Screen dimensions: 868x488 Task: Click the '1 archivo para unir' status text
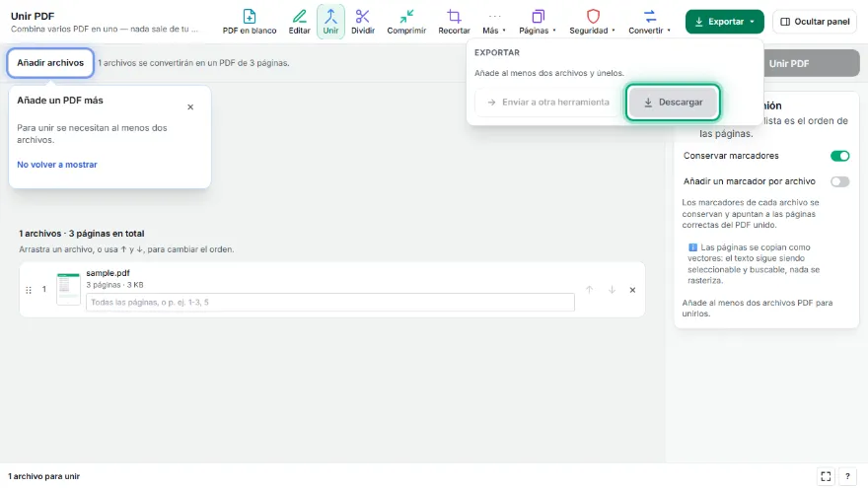(43, 476)
